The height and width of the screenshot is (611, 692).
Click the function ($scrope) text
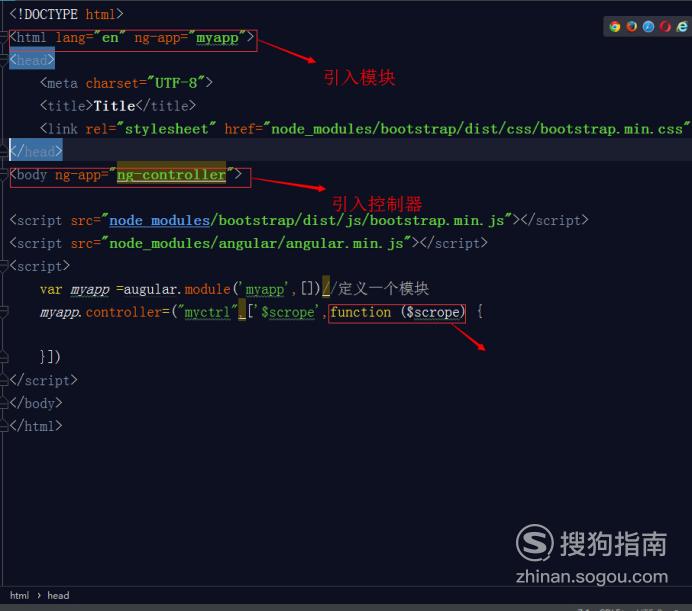(397, 312)
